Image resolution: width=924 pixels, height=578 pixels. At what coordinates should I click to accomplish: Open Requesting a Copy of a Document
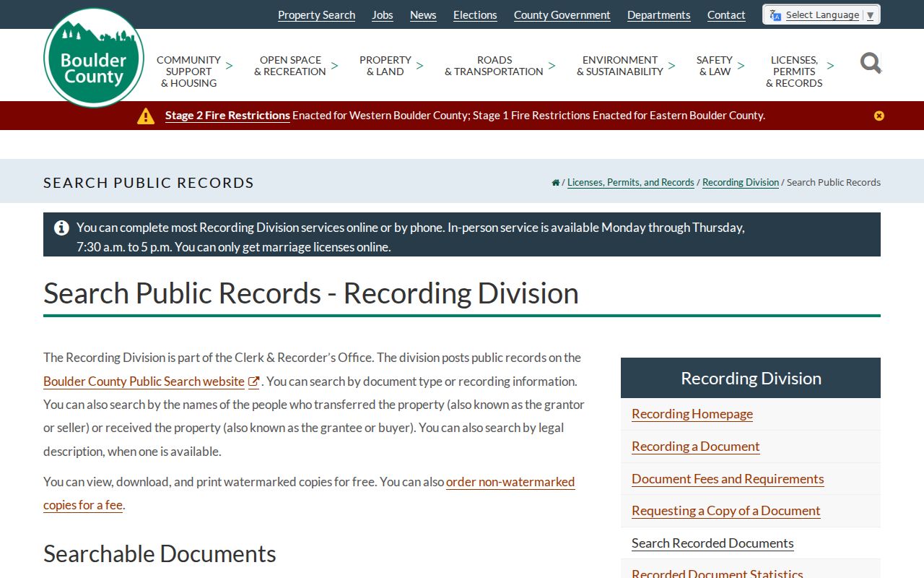726,511
